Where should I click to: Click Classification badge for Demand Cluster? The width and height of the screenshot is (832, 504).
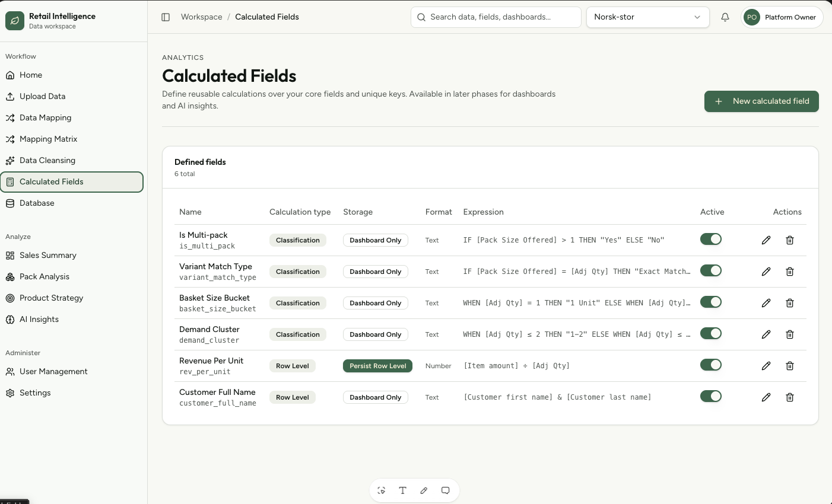click(x=298, y=334)
